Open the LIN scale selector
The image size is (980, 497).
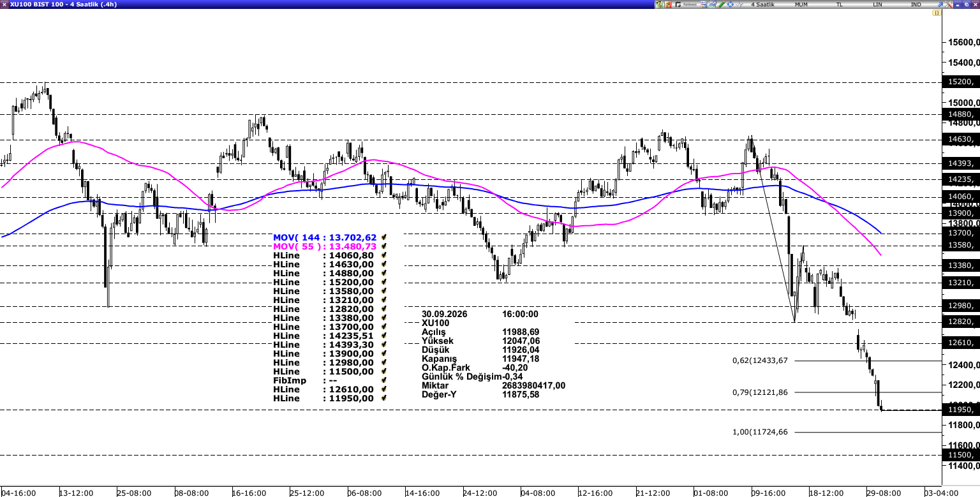pos(878,4)
